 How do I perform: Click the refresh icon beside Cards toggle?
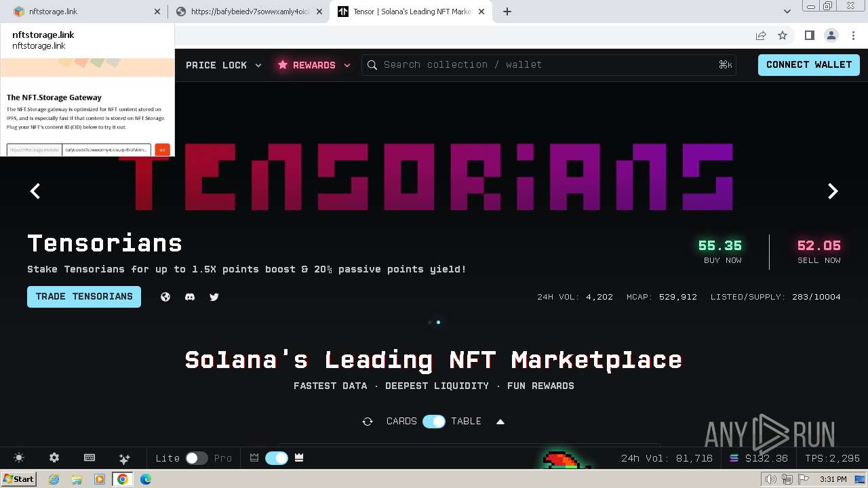tap(368, 422)
